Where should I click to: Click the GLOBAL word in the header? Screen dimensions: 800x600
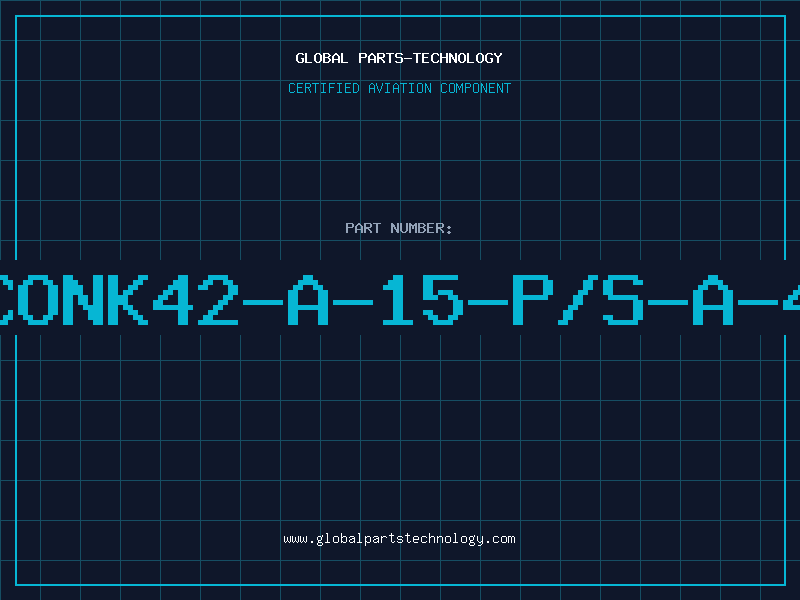coord(321,58)
